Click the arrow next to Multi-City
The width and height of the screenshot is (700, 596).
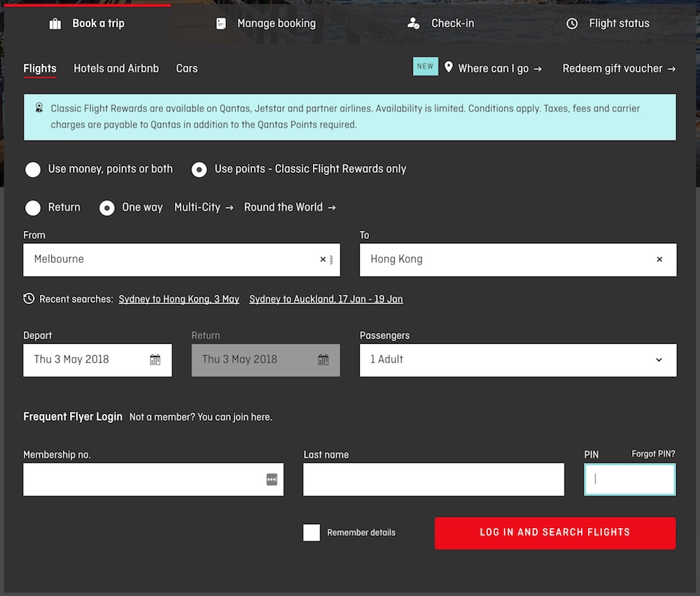230,208
